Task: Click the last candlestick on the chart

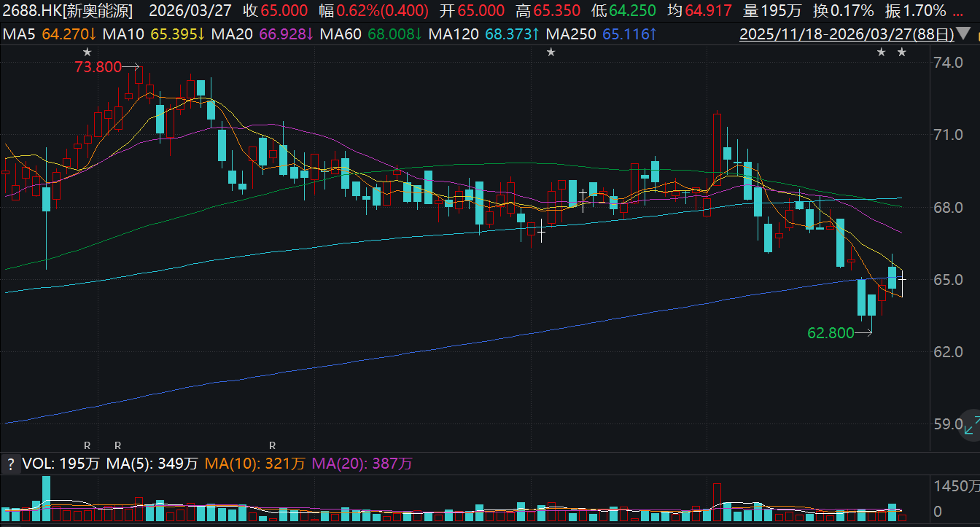Action: pyautogui.click(x=902, y=279)
